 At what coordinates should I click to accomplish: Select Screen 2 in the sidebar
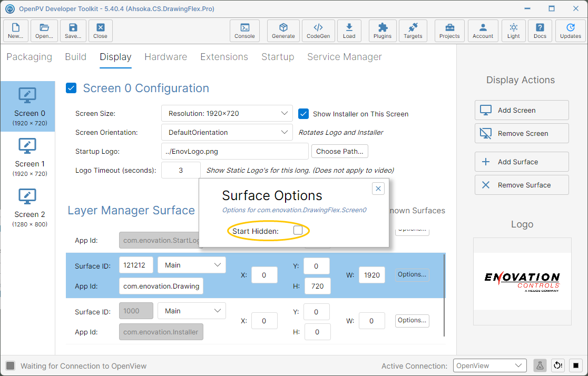pos(28,207)
